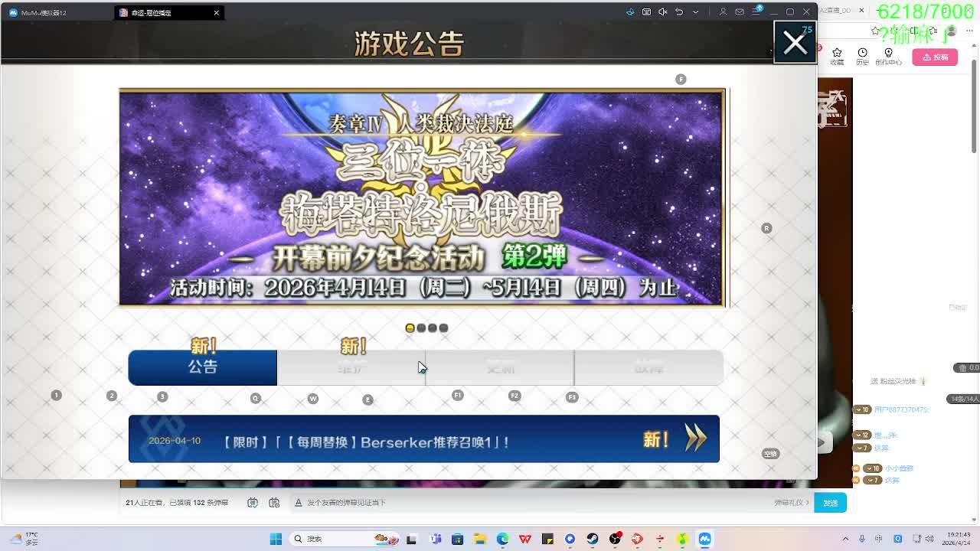
Task: Show hidden system tray icons
Action: 845,539
